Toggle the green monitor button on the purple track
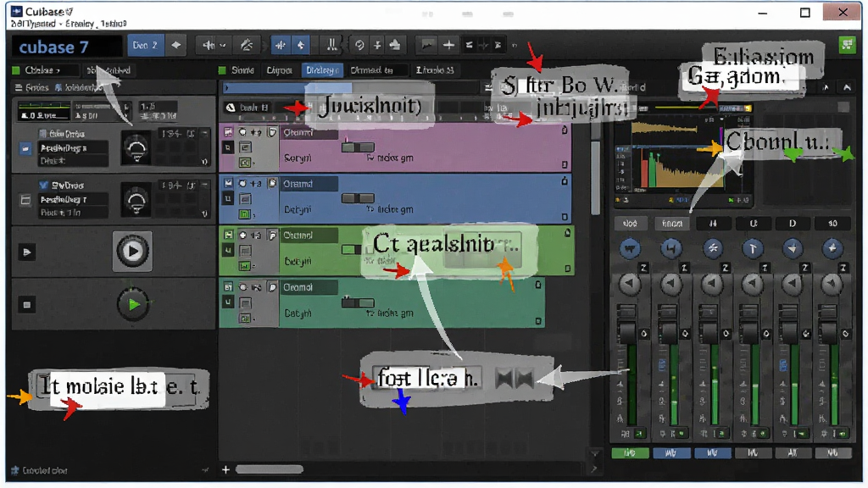 click(x=244, y=163)
